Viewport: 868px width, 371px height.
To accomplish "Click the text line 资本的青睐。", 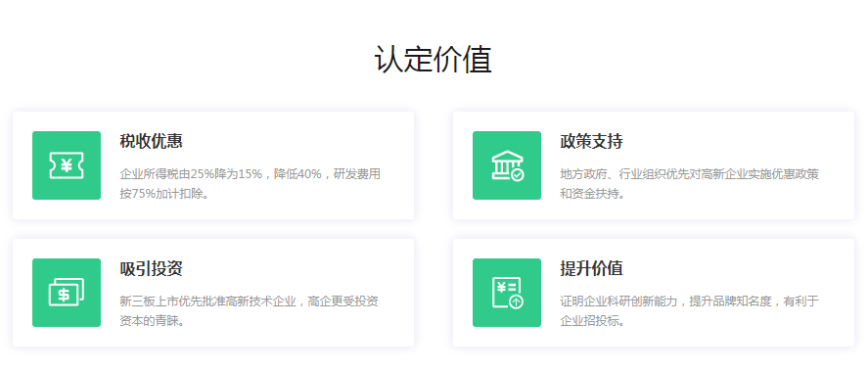I will pos(153,322).
